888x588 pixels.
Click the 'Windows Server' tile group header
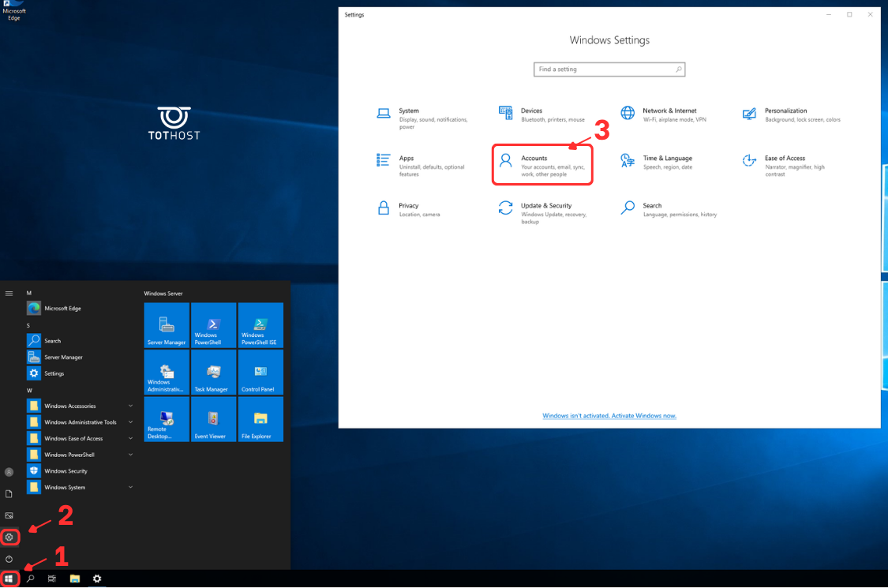(x=163, y=294)
